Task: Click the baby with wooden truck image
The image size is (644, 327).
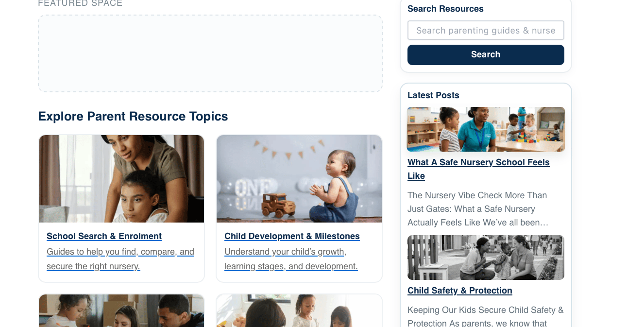Action: [x=299, y=179]
